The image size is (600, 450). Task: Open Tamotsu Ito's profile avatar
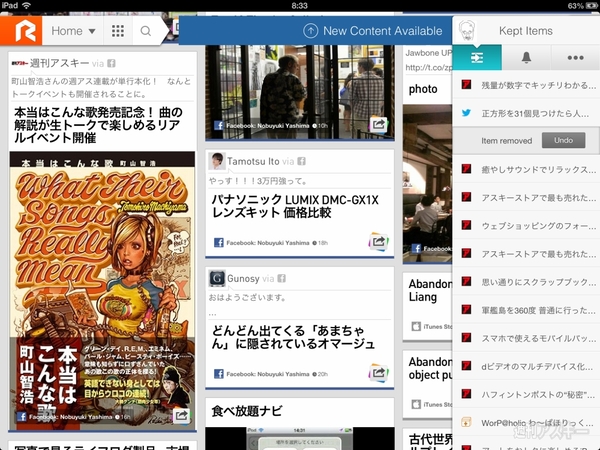[x=217, y=161]
